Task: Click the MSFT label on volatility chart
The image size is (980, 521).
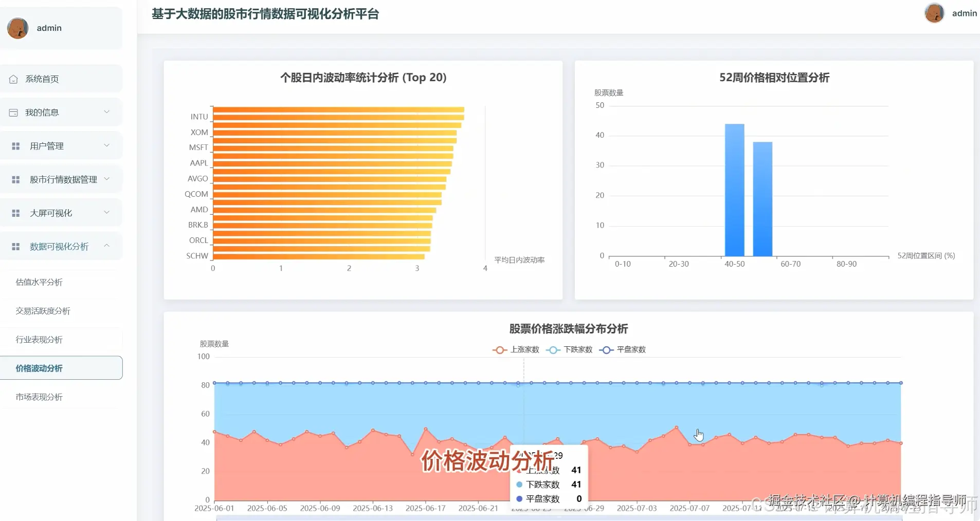Action: coord(198,147)
